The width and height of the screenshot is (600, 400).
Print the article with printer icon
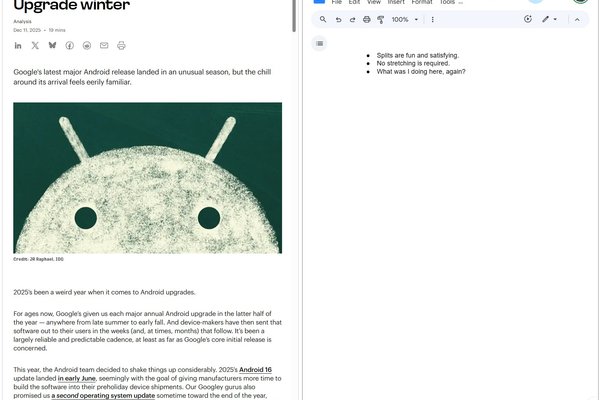[121, 46]
